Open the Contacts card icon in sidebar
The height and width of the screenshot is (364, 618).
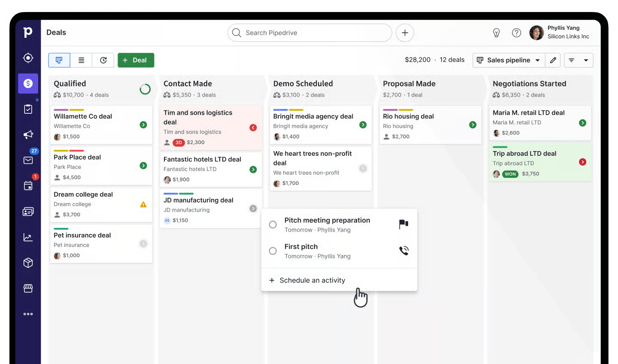[28, 212]
